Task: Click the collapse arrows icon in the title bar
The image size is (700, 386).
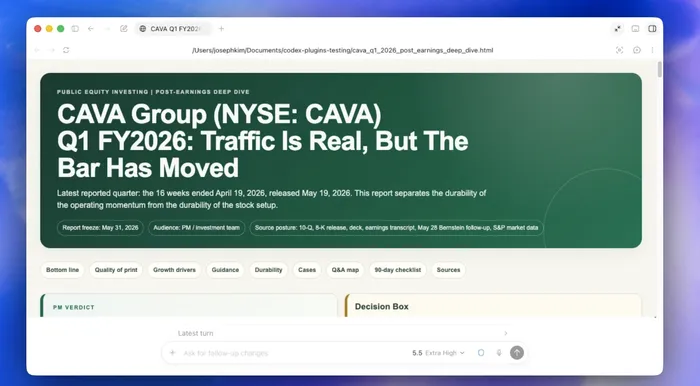Action: (617, 29)
